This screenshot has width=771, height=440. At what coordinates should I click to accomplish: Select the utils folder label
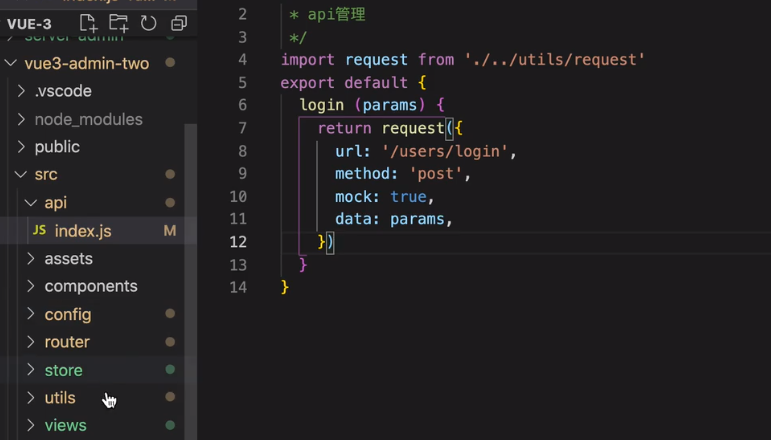click(60, 398)
